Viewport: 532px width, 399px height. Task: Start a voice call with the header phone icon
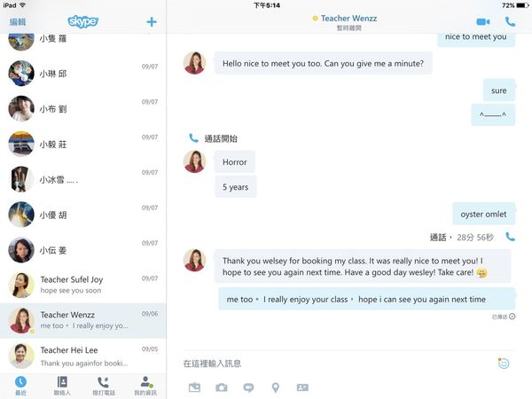point(510,21)
